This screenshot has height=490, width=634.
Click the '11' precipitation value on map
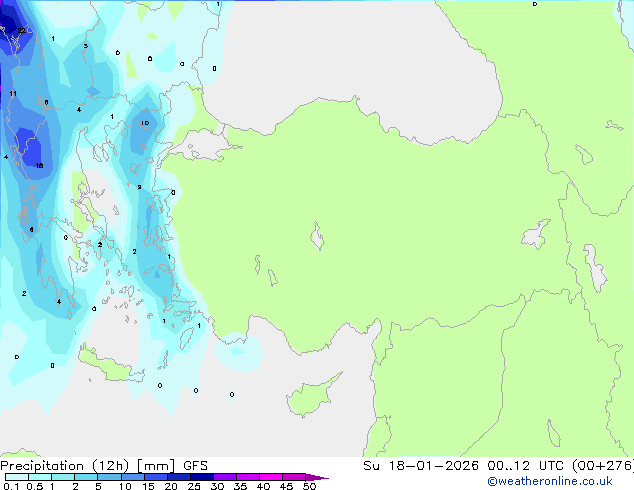tap(13, 94)
